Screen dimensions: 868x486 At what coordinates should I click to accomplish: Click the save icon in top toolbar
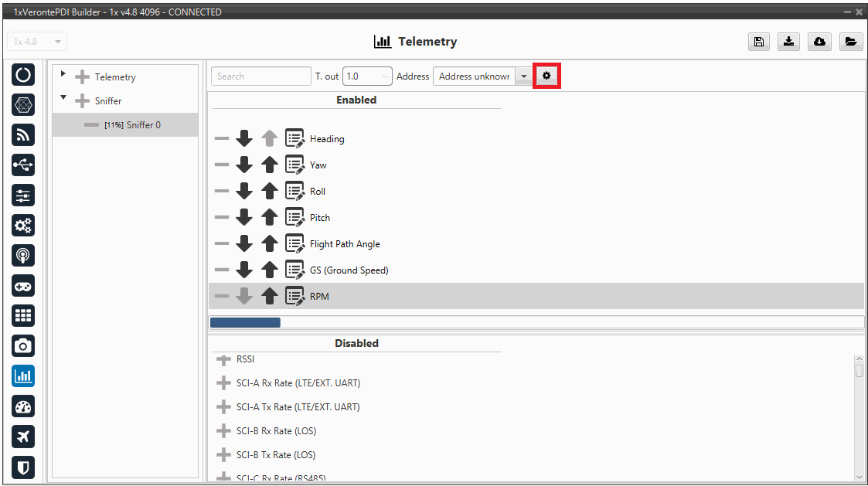[758, 42]
